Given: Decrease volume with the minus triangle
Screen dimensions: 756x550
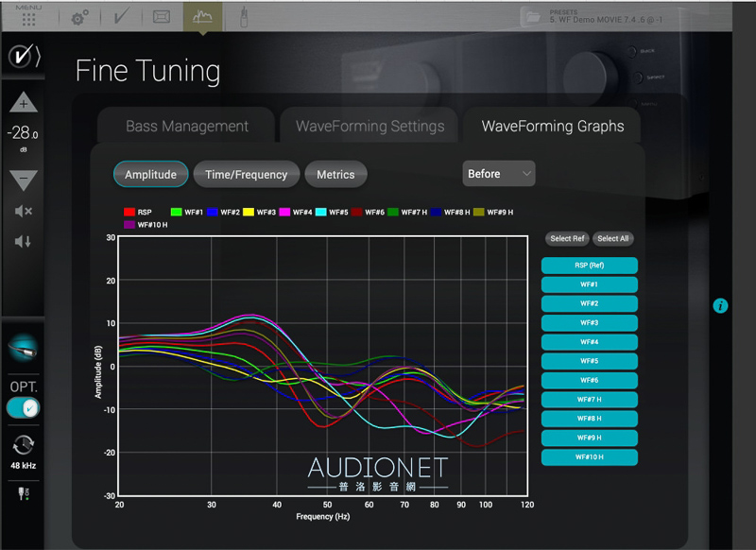Looking at the screenshot, I should (24, 180).
